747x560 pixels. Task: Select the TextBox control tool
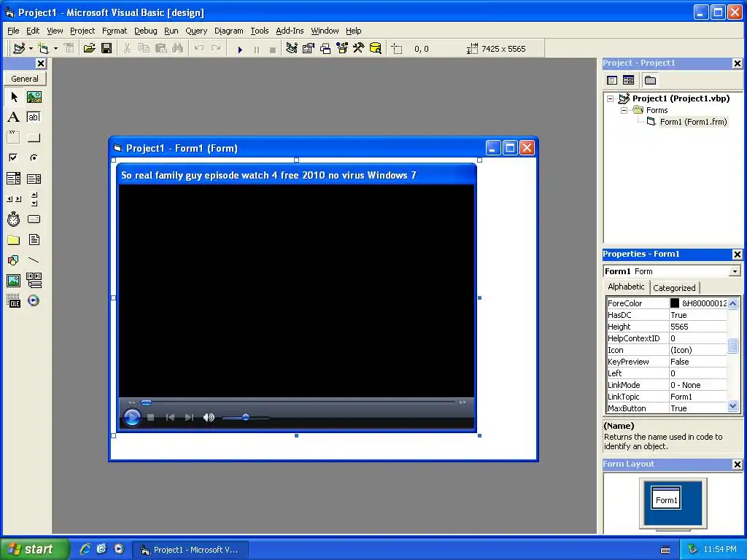pyautogui.click(x=34, y=117)
